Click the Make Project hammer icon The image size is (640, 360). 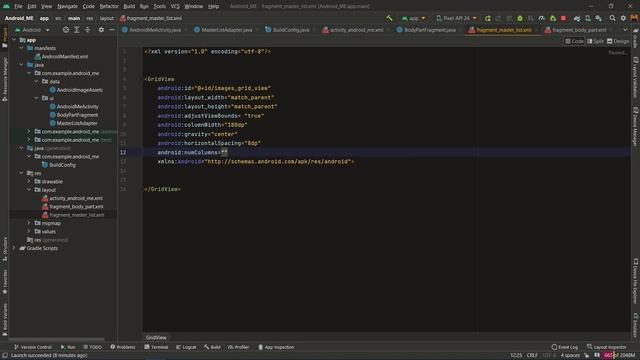(389, 18)
